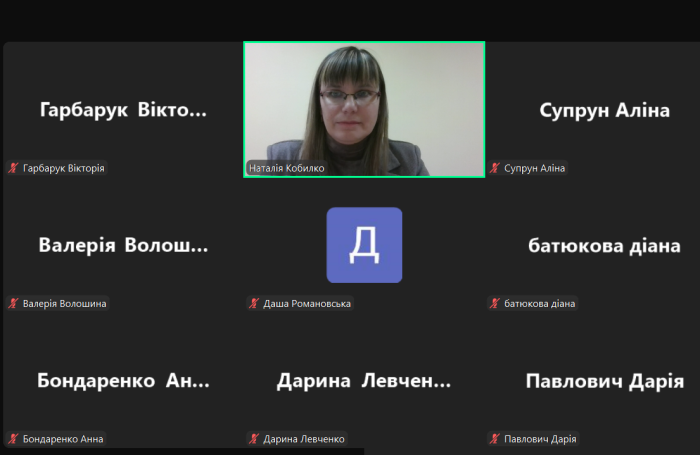Click muted mic icon beside батюкова діана label
The height and width of the screenshot is (455, 700).
[x=494, y=303]
